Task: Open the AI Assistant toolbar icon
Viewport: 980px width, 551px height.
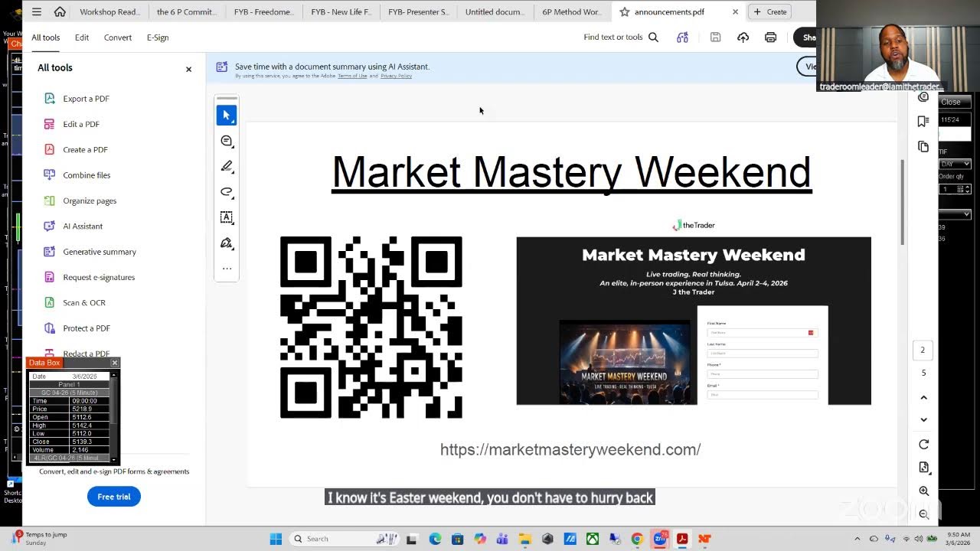Action: pos(682,37)
